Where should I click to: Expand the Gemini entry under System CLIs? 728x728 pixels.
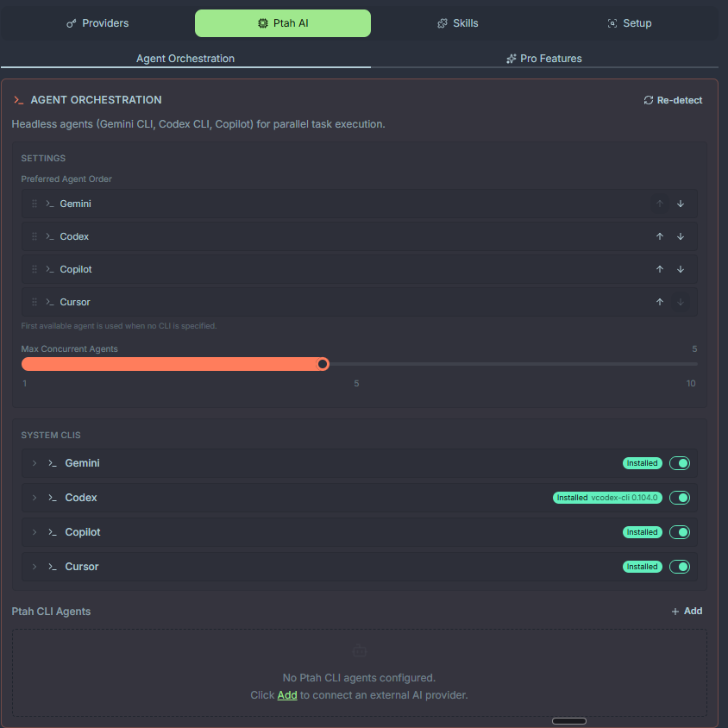click(35, 462)
